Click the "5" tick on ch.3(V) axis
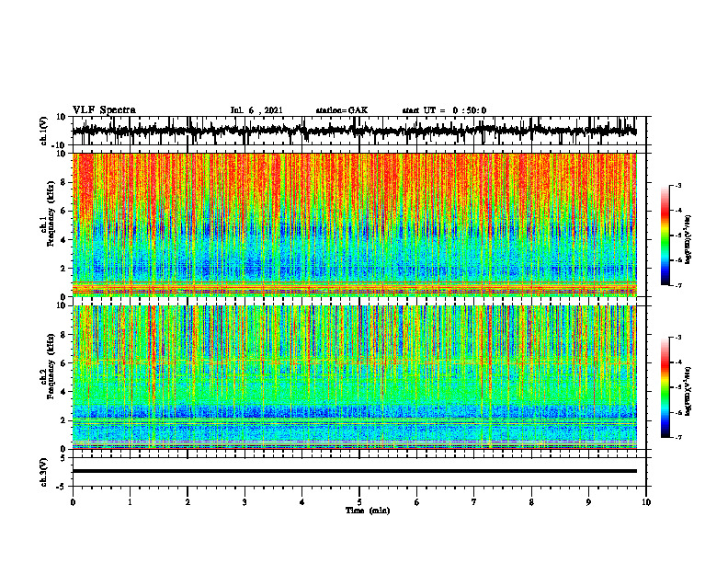The width and height of the screenshot is (728, 563). click(64, 458)
